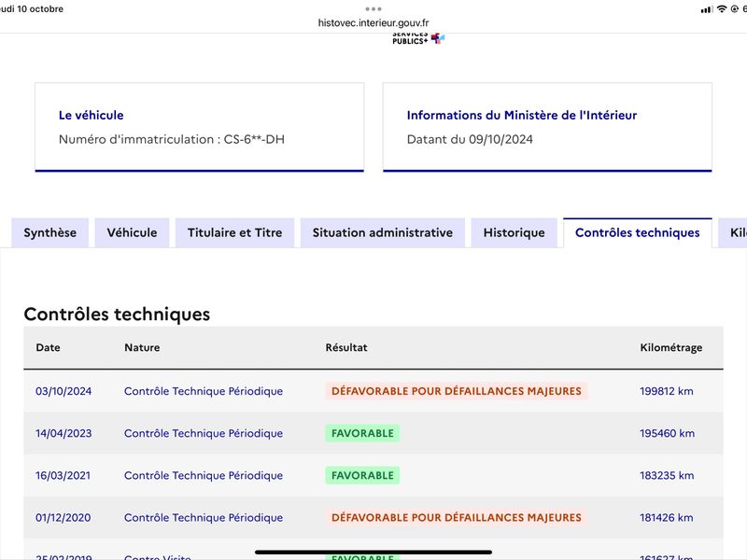This screenshot has height=560, width=747.
Task: Select the Titulaire et Titre tab
Action: pyautogui.click(x=235, y=232)
